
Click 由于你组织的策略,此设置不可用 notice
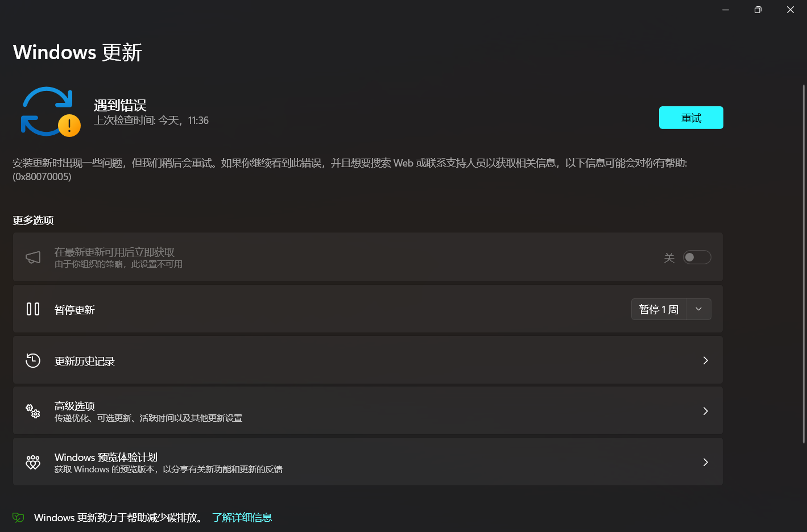pyautogui.click(x=118, y=264)
